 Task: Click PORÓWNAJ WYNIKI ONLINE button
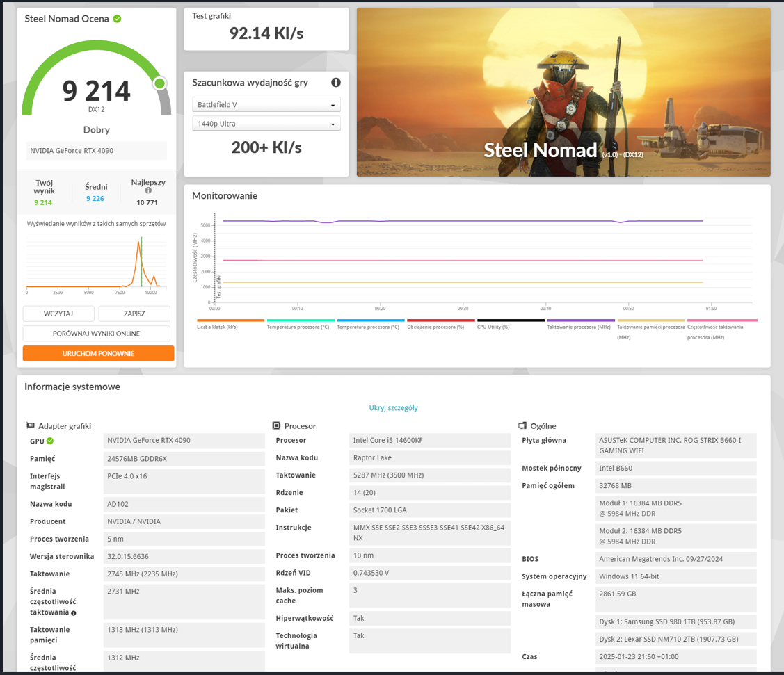click(96, 334)
